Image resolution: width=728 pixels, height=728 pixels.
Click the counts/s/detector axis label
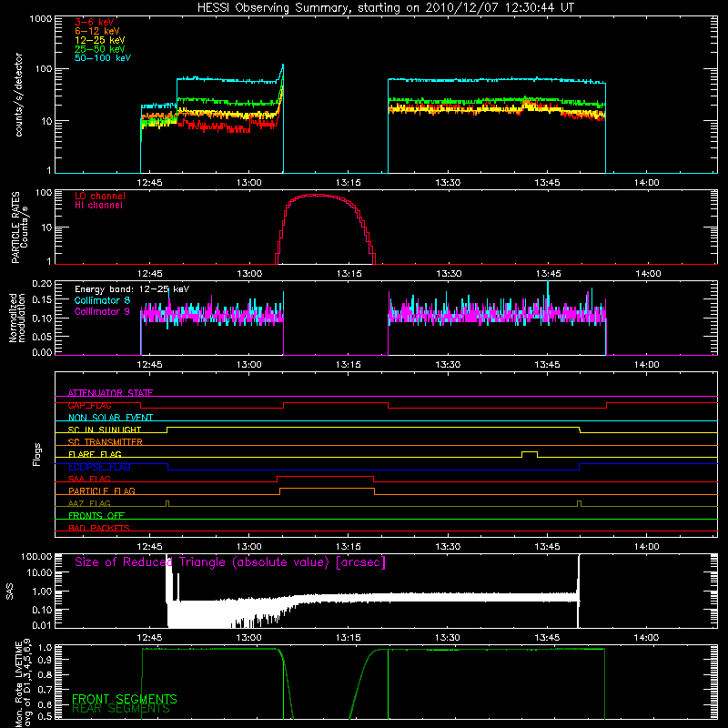pos(18,95)
